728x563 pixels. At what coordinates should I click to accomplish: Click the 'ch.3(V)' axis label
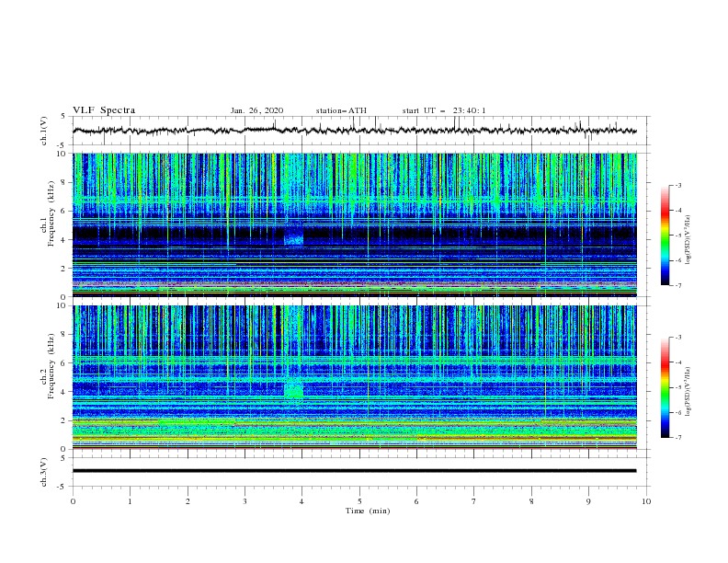click(x=44, y=472)
